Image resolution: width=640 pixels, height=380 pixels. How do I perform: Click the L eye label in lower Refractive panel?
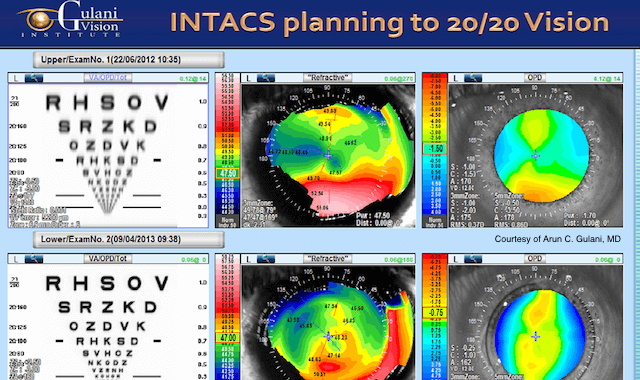[248, 259]
